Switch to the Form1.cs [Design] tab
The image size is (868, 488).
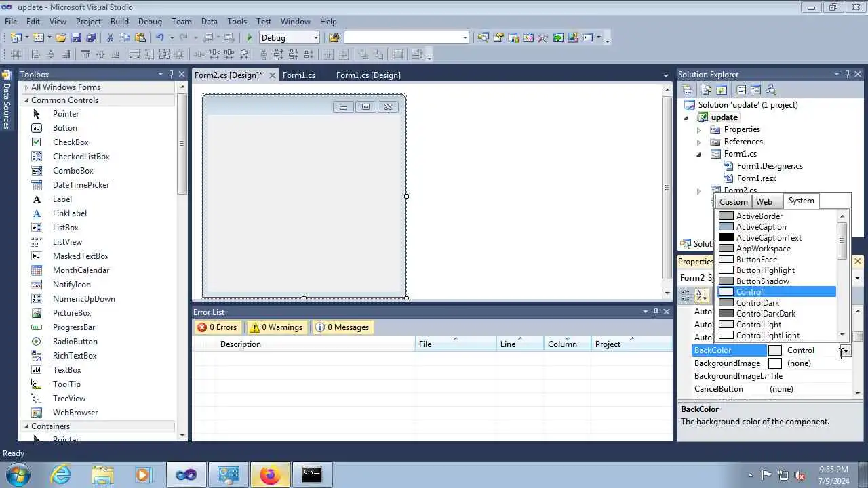click(368, 75)
